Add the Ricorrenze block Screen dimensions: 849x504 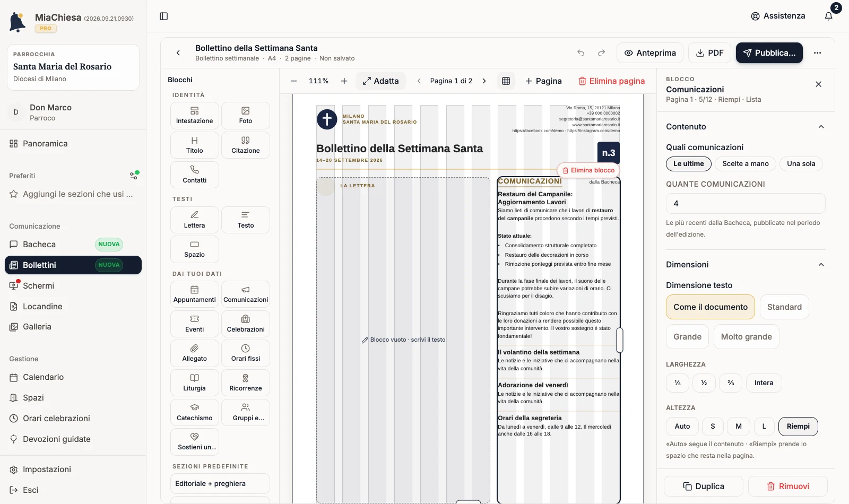coord(246,383)
